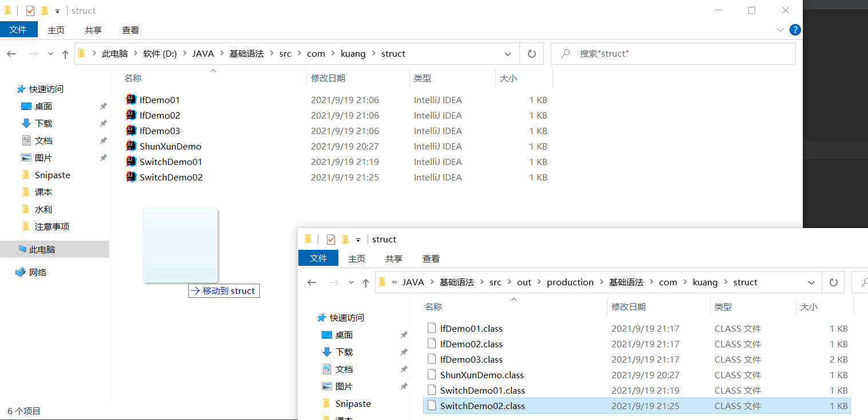Click refresh button in front window address bar
The width and height of the screenshot is (868, 420).
[833, 282]
